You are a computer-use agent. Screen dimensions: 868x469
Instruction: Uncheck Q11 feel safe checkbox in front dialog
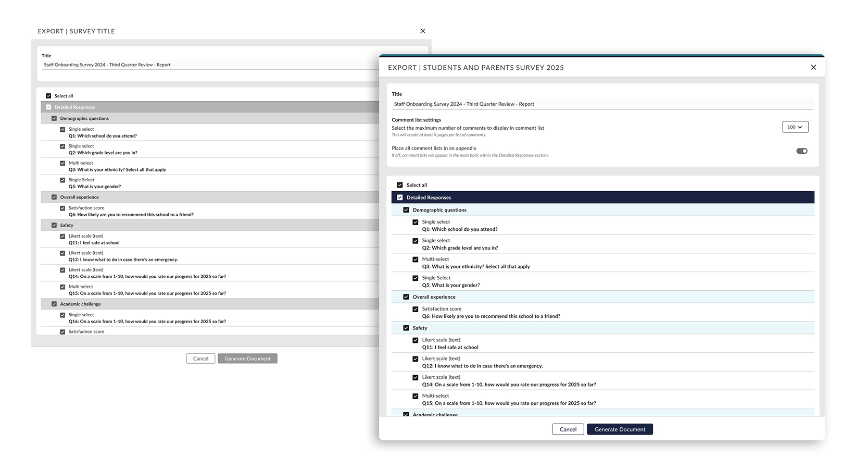(x=416, y=340)
